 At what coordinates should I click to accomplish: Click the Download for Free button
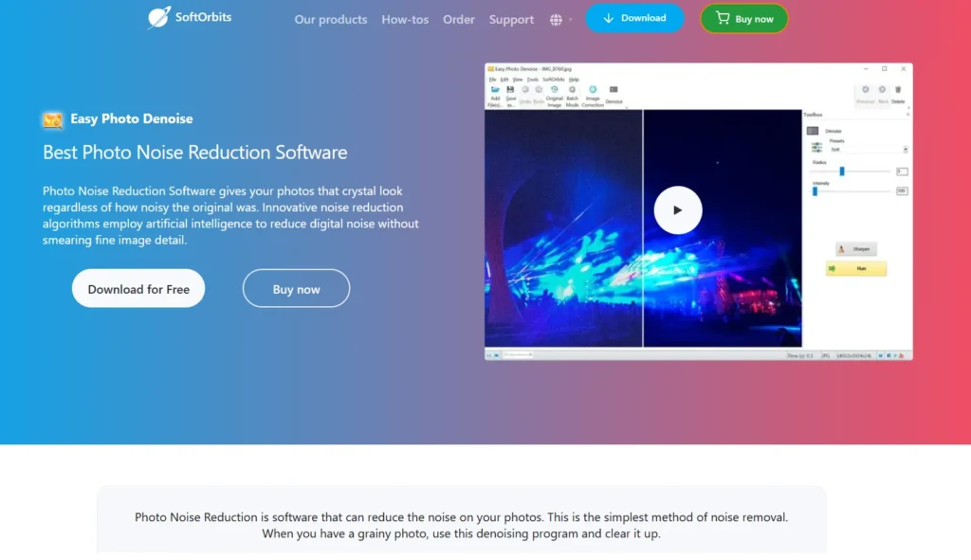coord(138,288)
